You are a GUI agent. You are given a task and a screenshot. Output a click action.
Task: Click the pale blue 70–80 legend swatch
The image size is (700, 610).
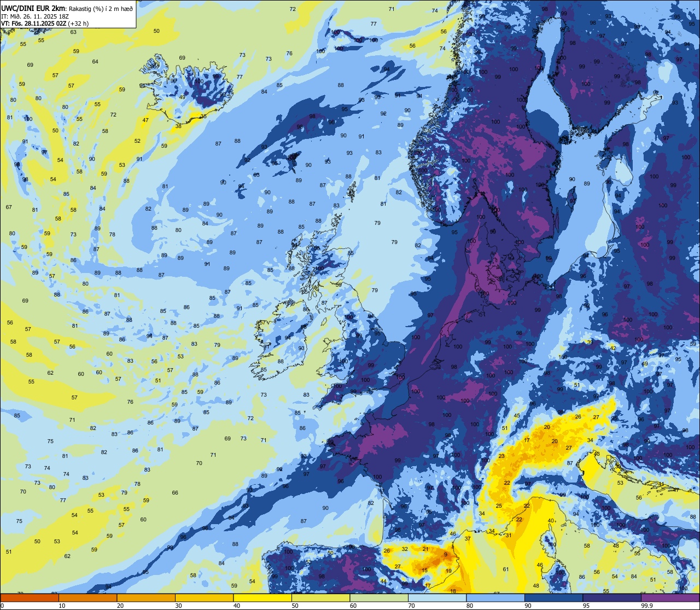pos(437,597)
